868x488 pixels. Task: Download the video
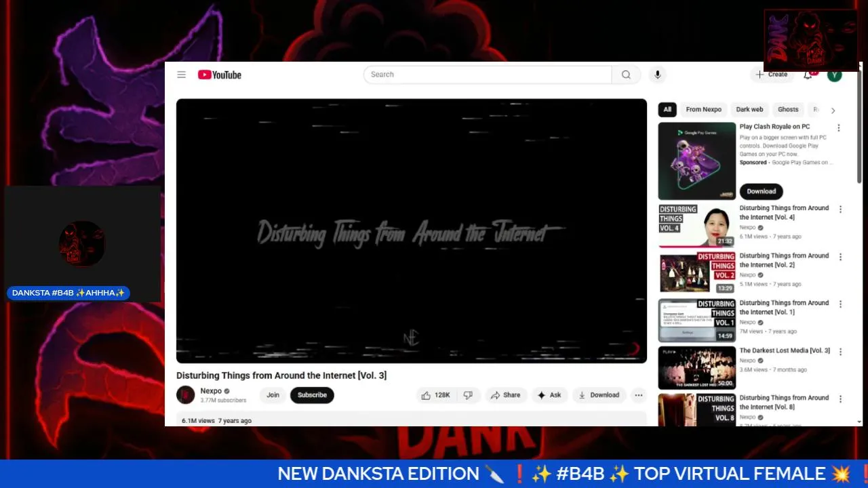point(599,395)
